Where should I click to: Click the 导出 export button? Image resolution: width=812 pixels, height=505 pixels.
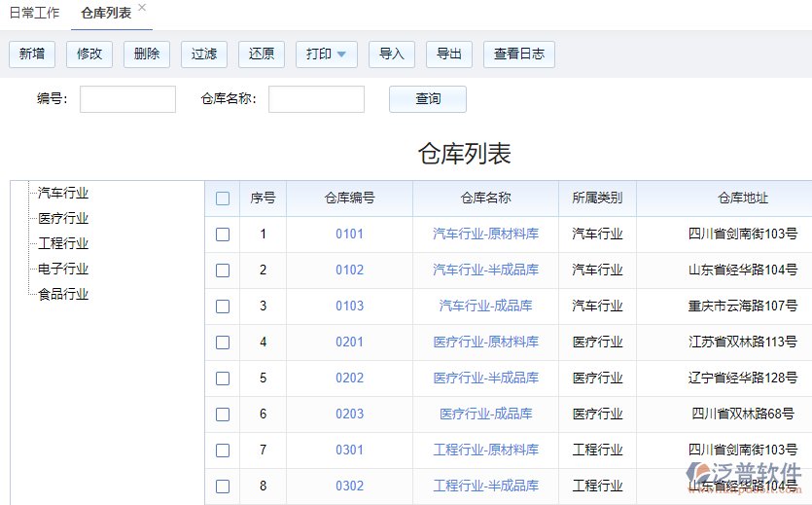point(449,54)
